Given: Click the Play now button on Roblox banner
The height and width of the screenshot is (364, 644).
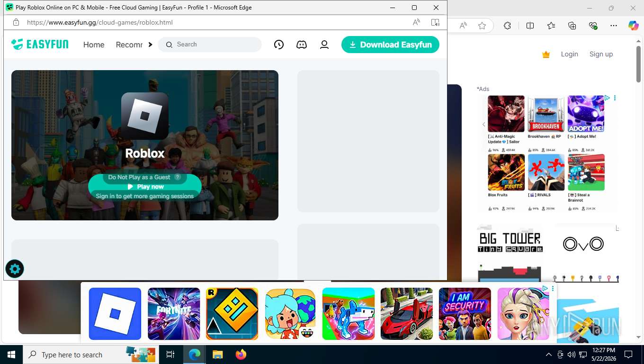Looking at the screenshot, I should click(145, 187).
